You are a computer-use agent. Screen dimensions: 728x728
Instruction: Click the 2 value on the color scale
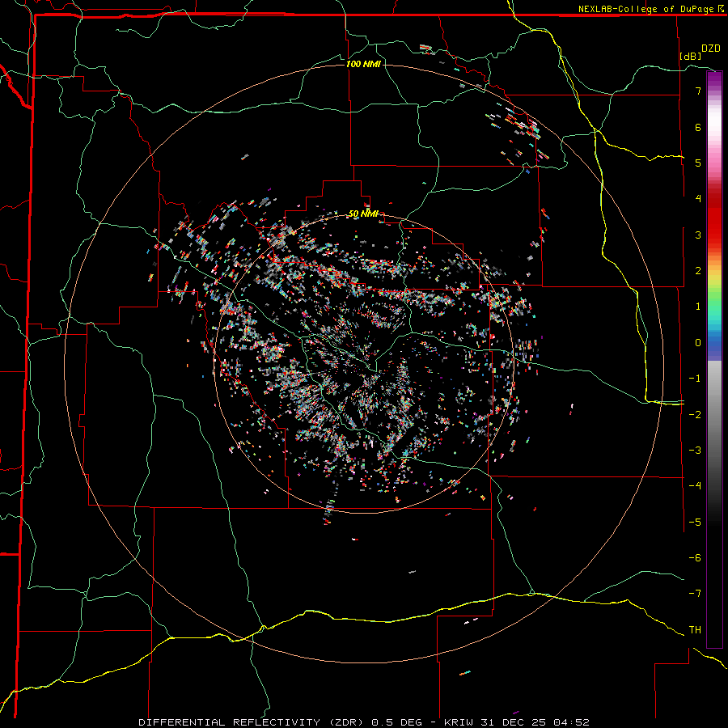coord(698,271)
